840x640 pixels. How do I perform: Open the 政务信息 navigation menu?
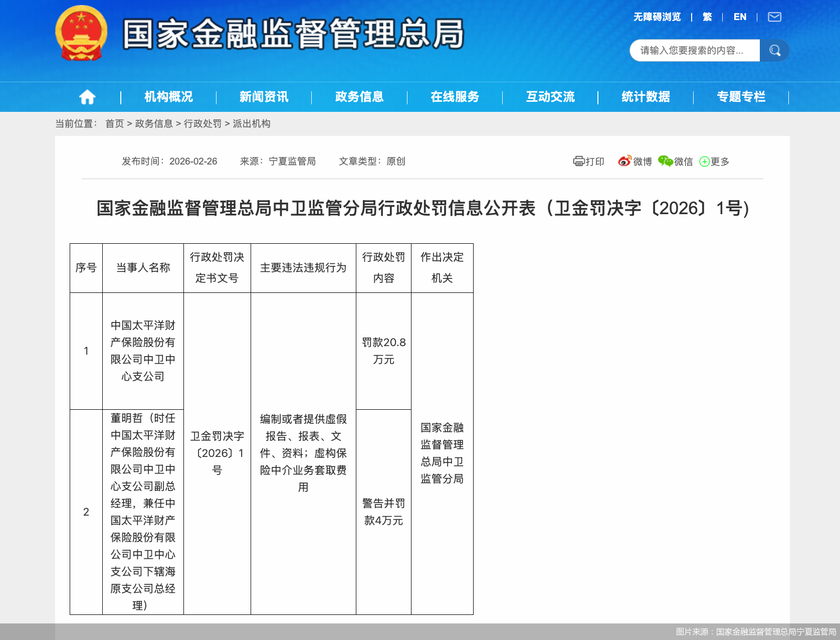[359, 97]
